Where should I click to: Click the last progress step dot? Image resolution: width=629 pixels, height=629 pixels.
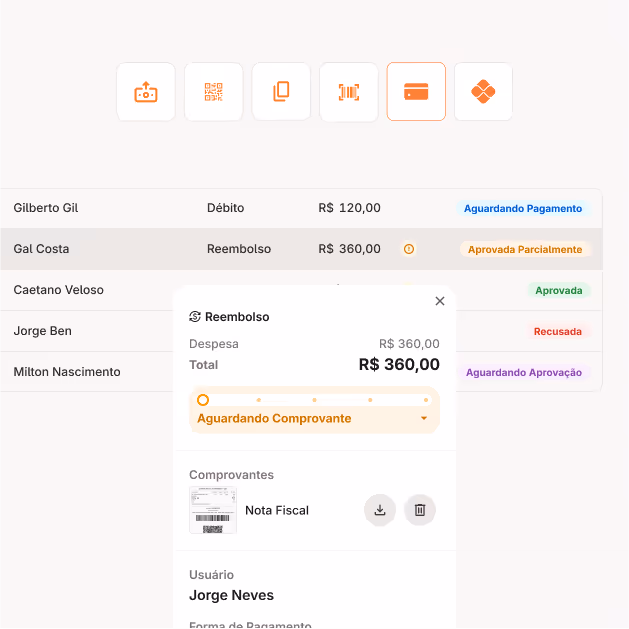tap(426, 400)
